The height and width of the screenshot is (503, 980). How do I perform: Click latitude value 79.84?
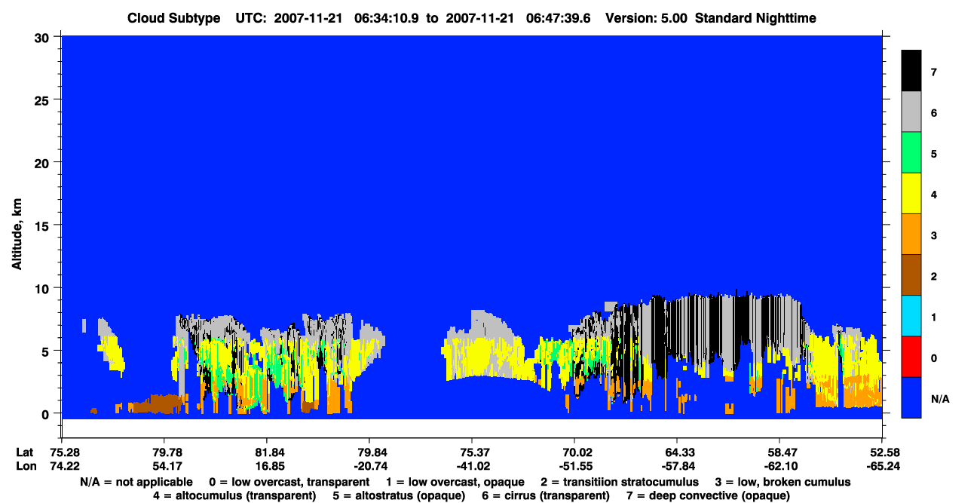click(369, 452)
